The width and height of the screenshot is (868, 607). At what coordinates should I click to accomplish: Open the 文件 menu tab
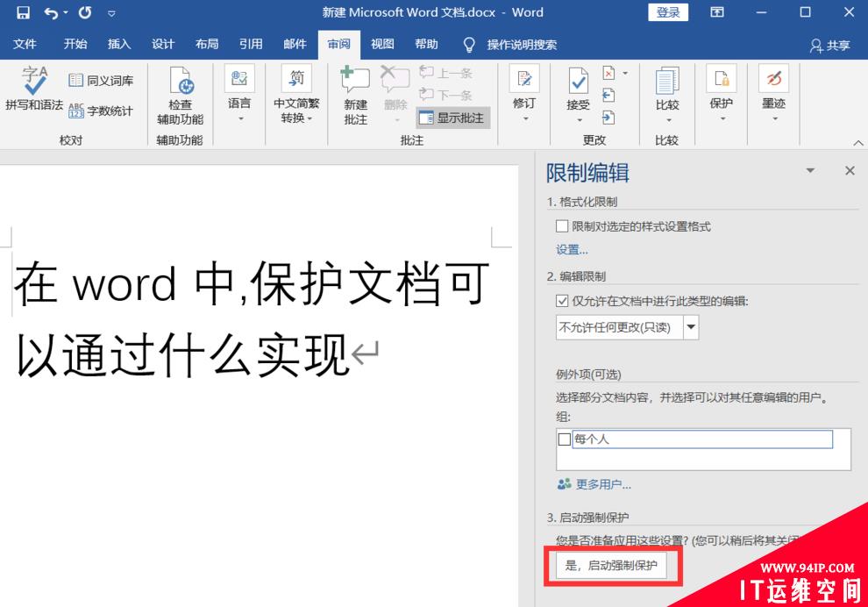[x=25, y=45]
